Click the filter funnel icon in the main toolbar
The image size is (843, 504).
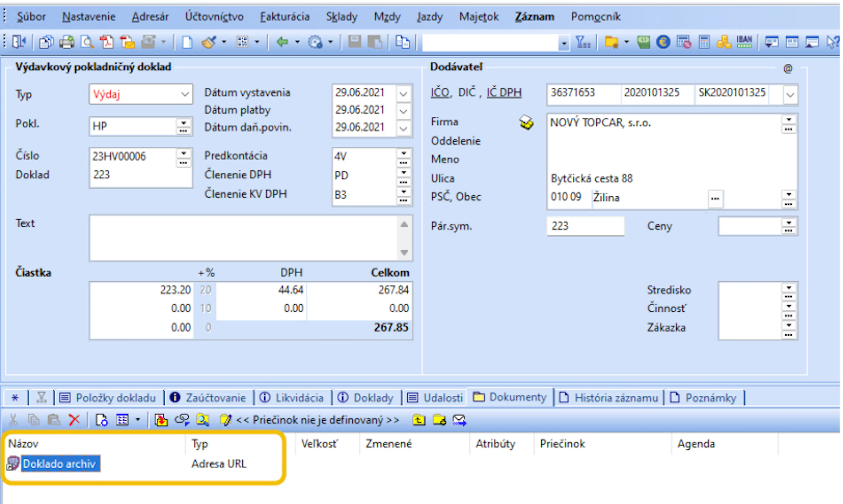[583, 43]
